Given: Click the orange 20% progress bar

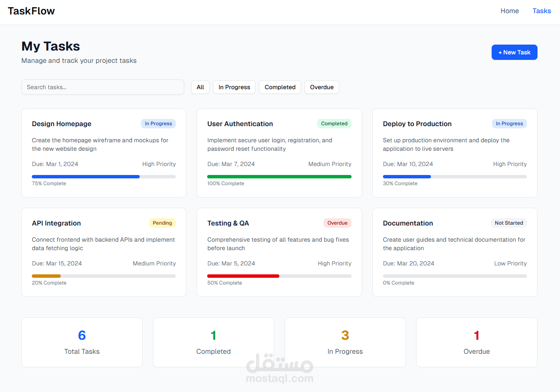Looking at the screenshot, I should [x=104, y=276].
